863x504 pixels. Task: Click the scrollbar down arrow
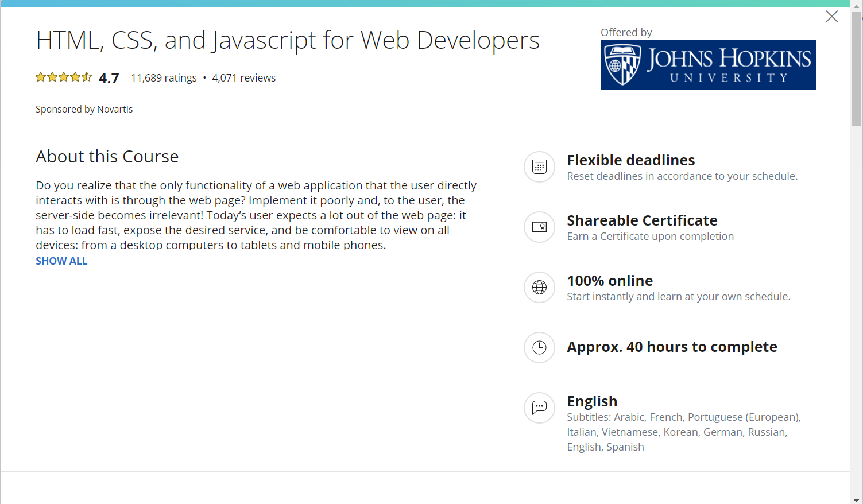(857, 499)
